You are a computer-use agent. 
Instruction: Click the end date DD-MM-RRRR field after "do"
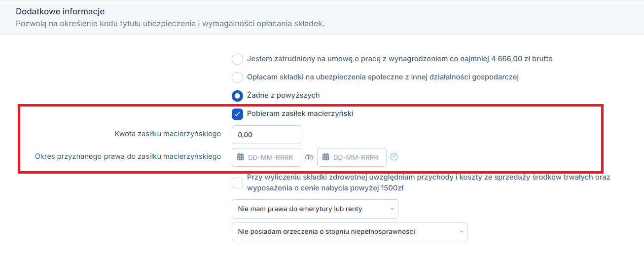[x=352, y=157]
